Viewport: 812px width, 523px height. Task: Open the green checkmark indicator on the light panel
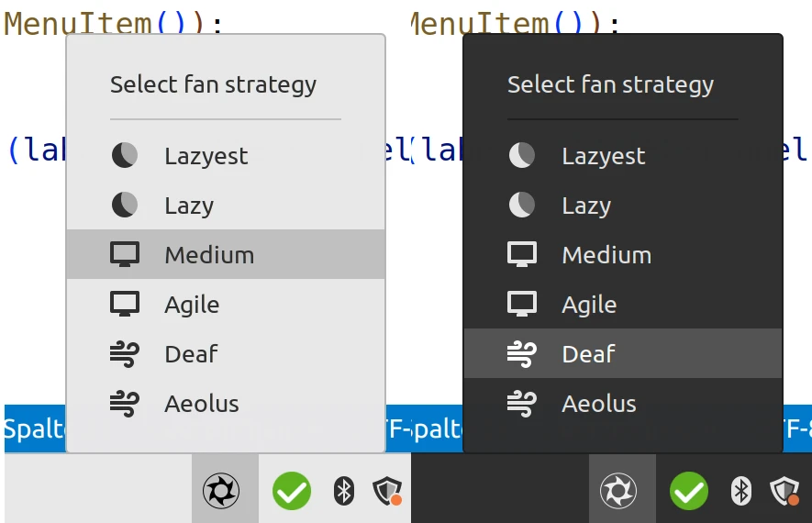click(292, 490)
